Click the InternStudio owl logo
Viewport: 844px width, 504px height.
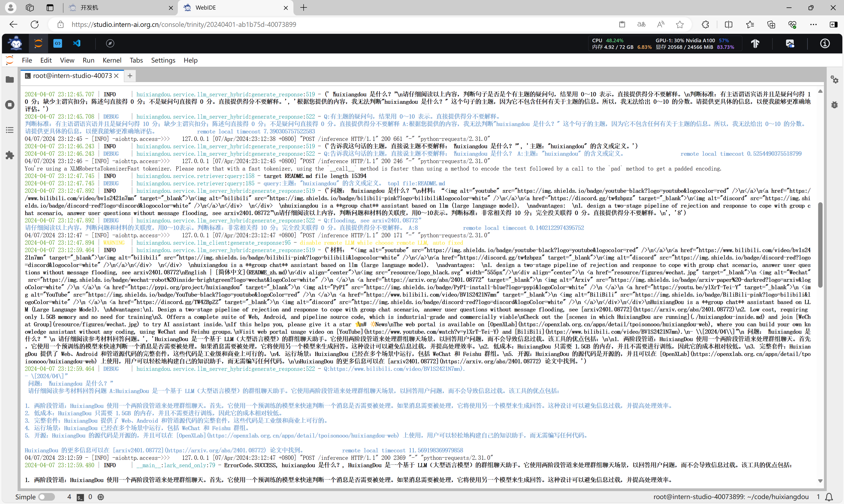tap(16, 43)
